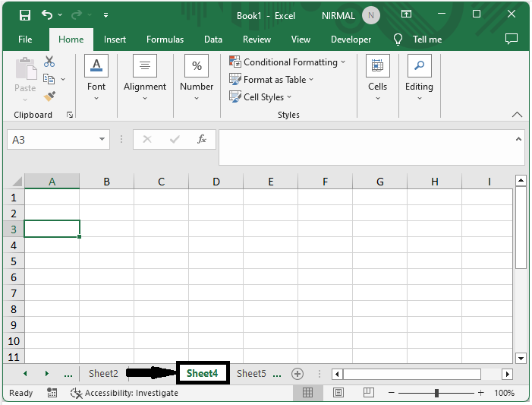Switch to Sheet5 tab
The height and width of the screenshot is (405, 532).
251,373
